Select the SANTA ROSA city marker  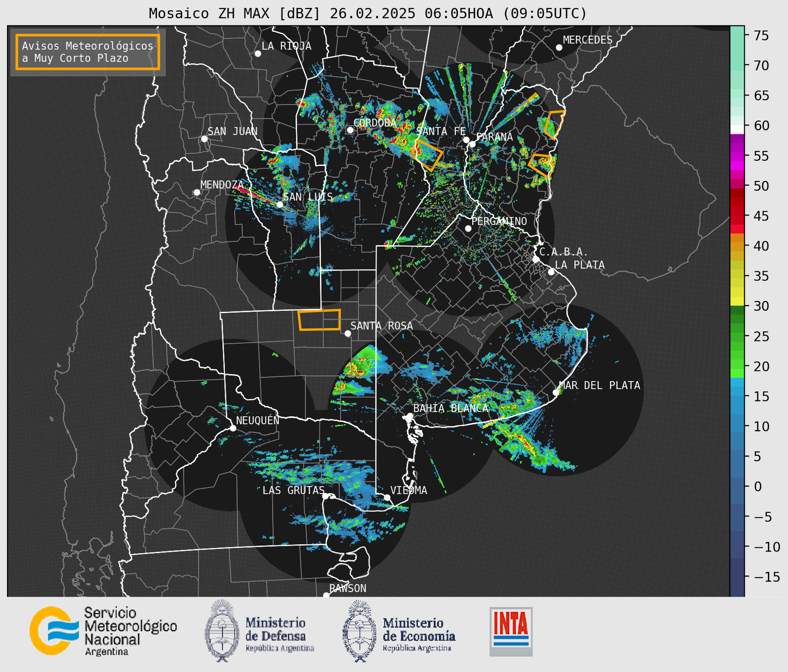pyautogui.click(x=348, y=333)
